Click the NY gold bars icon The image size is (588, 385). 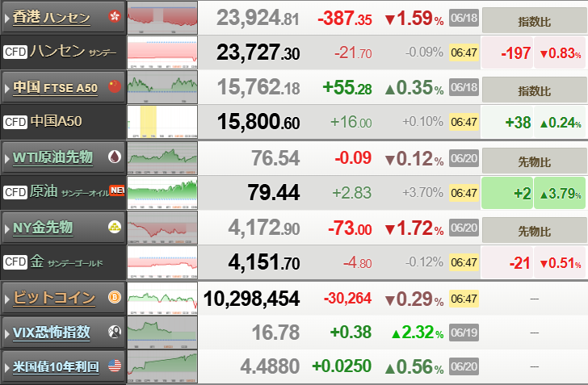click(x=115, y=227)
